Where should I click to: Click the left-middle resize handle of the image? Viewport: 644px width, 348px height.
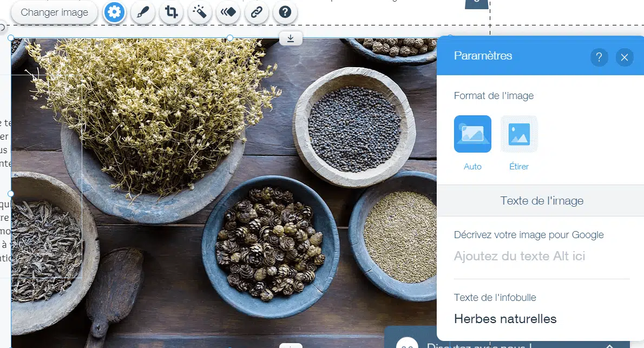coord(11,194)
